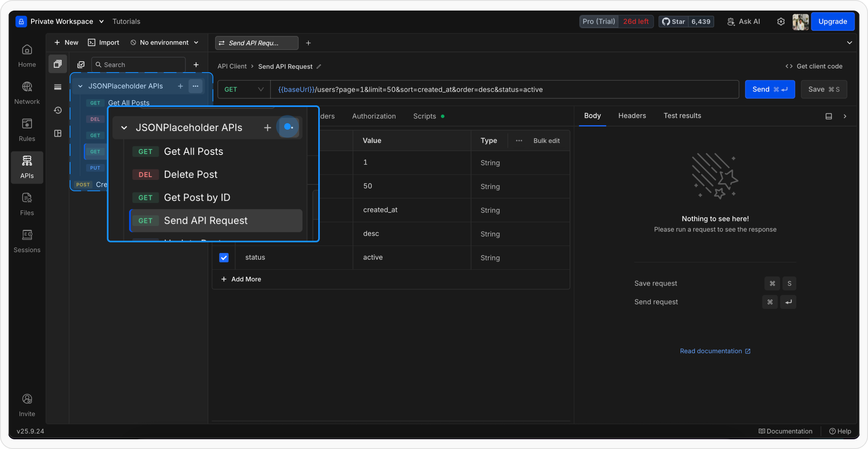
Task: Expand the No environment dropdown
Action: click(164, 42)
